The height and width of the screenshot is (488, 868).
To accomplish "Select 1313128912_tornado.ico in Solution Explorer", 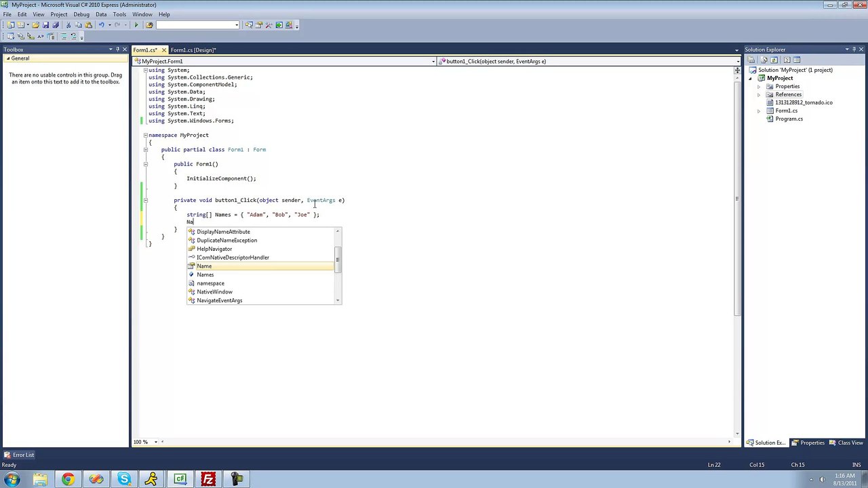I will (x=804, y=103).
